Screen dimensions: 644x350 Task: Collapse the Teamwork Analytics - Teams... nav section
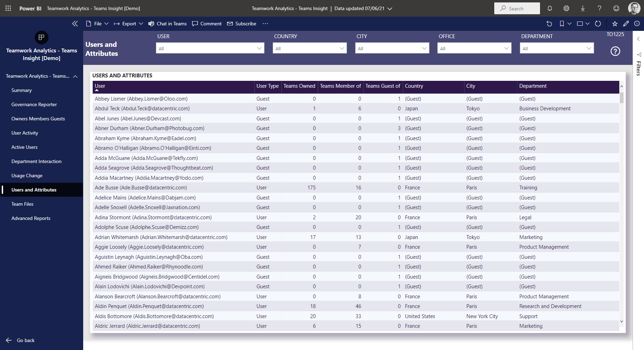[x=75, y=76]
